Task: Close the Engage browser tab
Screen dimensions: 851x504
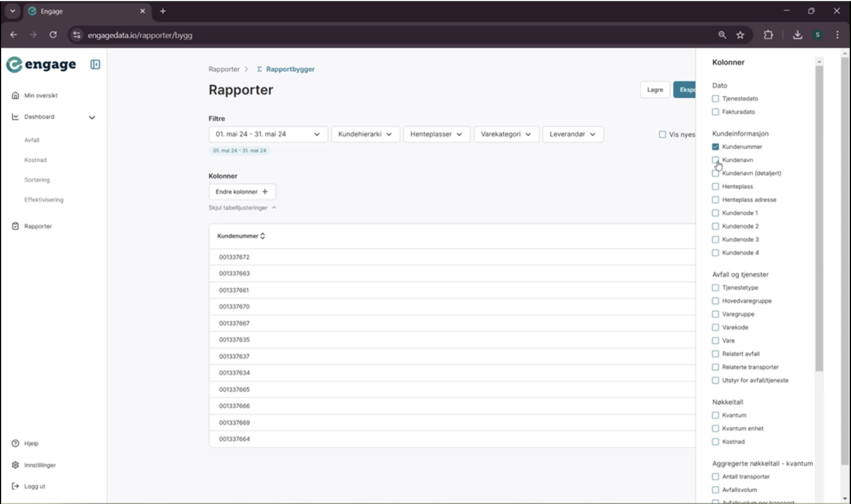Action: point(143,11)
